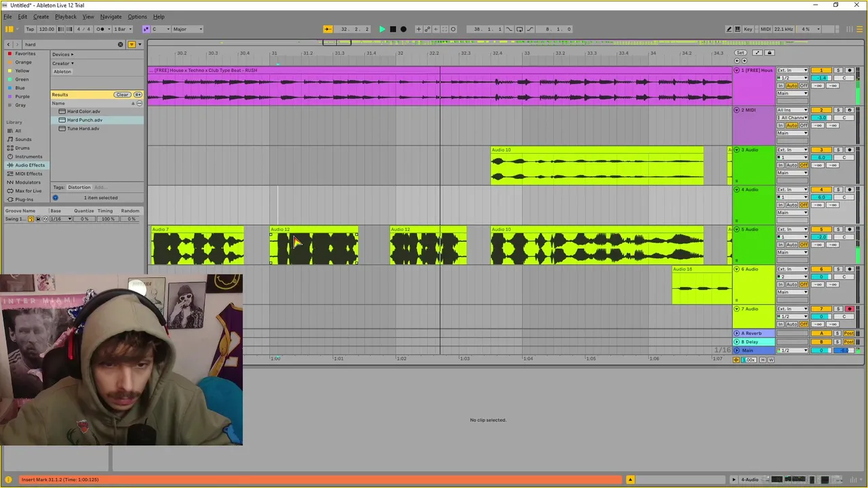Toggle the yellow browser filter button

(132, 44)
